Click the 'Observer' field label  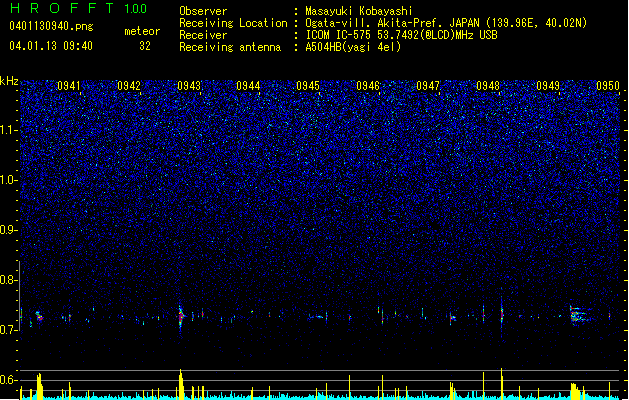(203, 11)
